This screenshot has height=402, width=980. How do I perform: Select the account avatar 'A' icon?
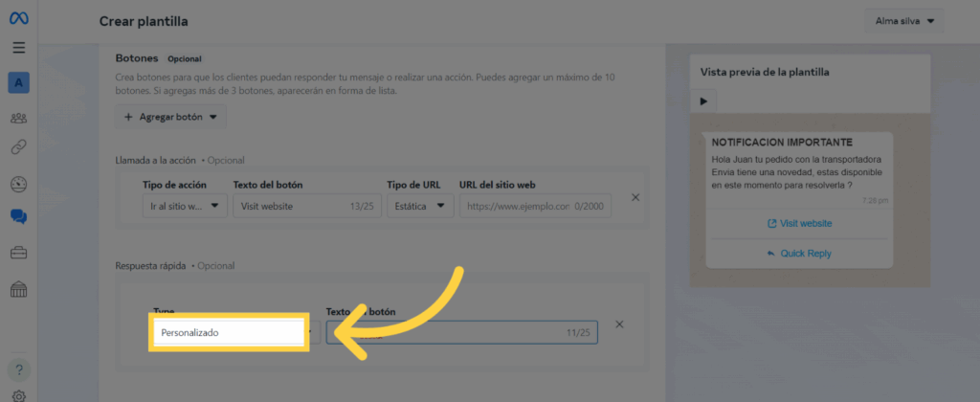click(19, 83)
